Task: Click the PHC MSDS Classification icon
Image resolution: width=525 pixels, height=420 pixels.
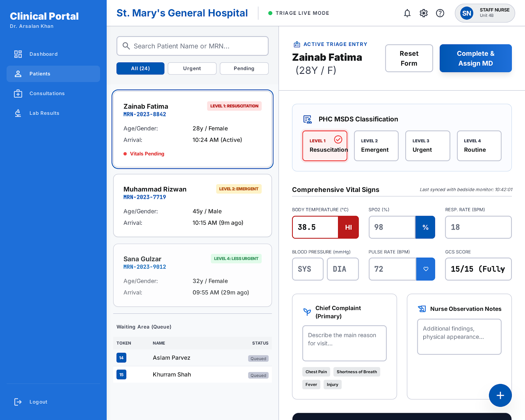Action: coord(307,119)
